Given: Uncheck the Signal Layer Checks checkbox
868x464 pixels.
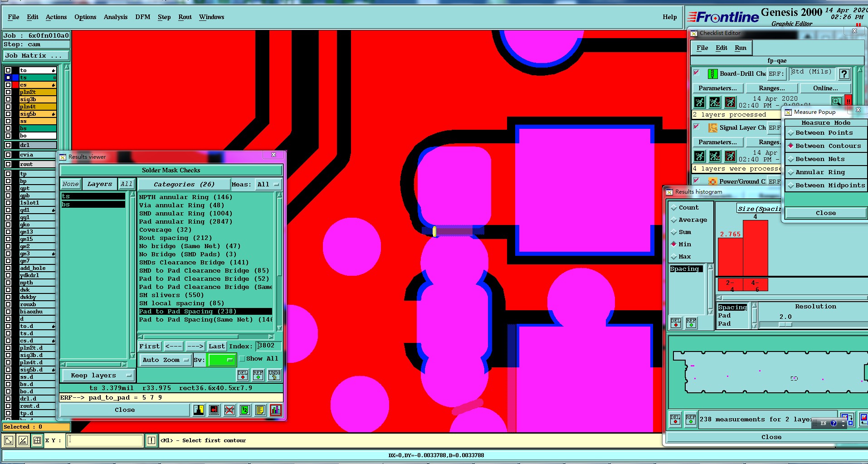Looking at the screenshot, I should point(697,127).
